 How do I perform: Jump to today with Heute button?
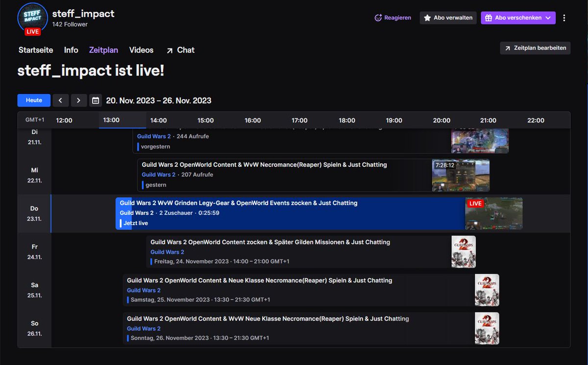pos(34,101)
